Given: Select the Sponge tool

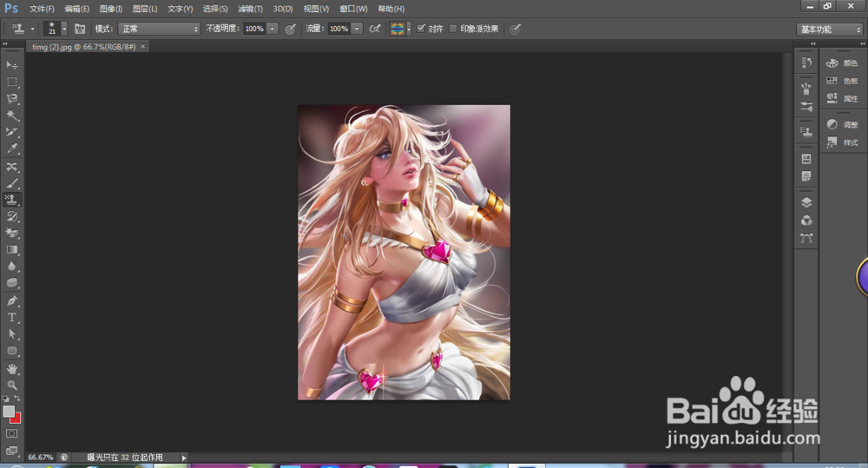Looking at the screenshot, I should coord(11,283).
